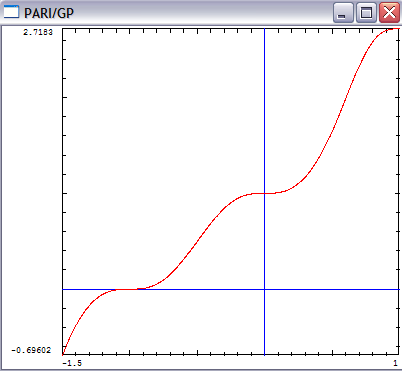Click the PARI/GP window icon
402x371 pixels.
tap(11, 12)
